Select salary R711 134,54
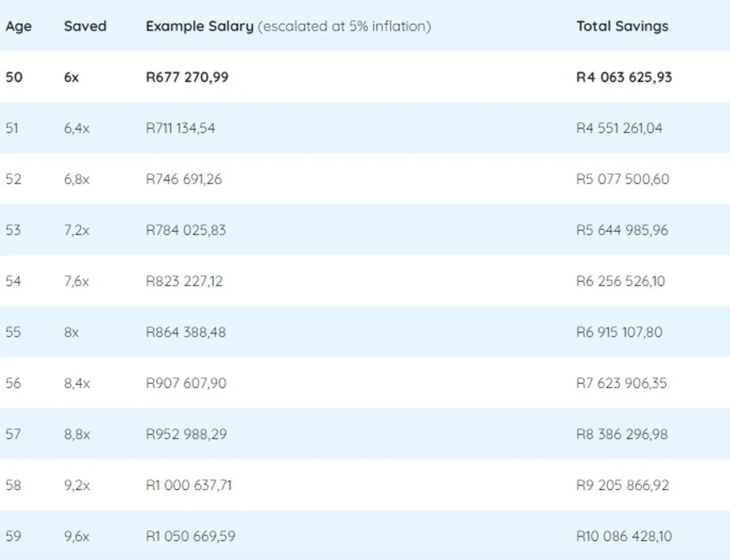Screen dimensions: 730x560 click(x=180, y=128)
